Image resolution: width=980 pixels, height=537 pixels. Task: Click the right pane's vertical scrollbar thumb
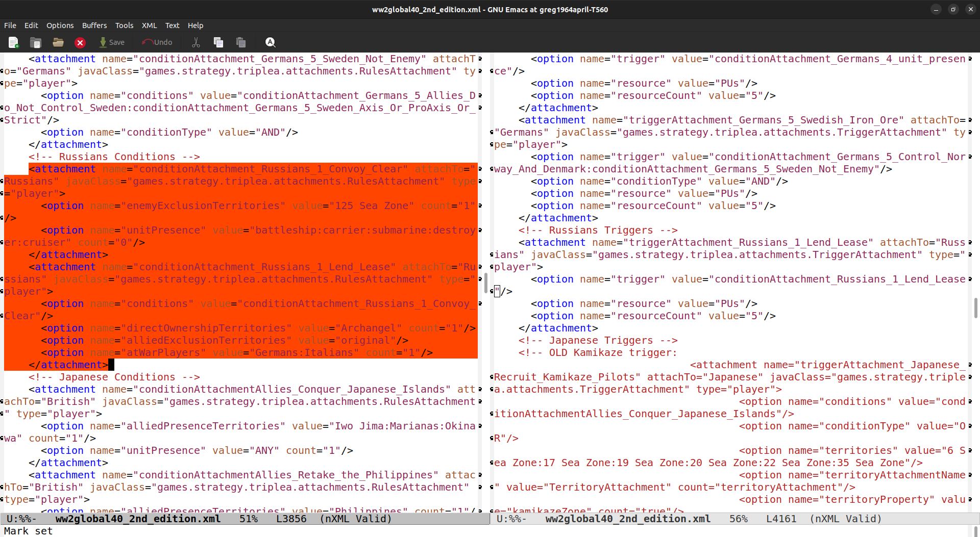point(975,308)
